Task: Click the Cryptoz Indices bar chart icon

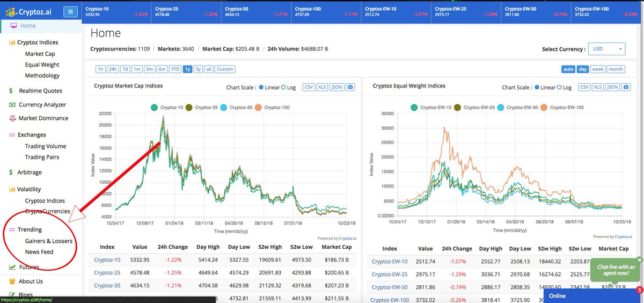Action: pyautogui.click(x=12, y=42)
